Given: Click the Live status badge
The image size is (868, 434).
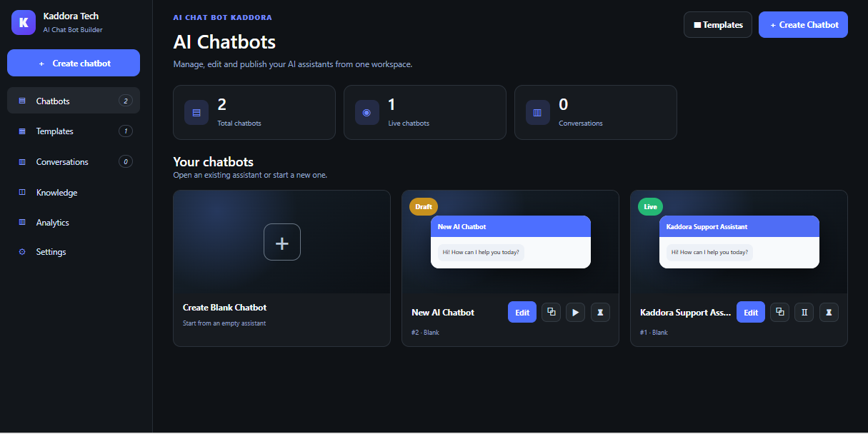Looking at the screenshot, I should [650, 207].
